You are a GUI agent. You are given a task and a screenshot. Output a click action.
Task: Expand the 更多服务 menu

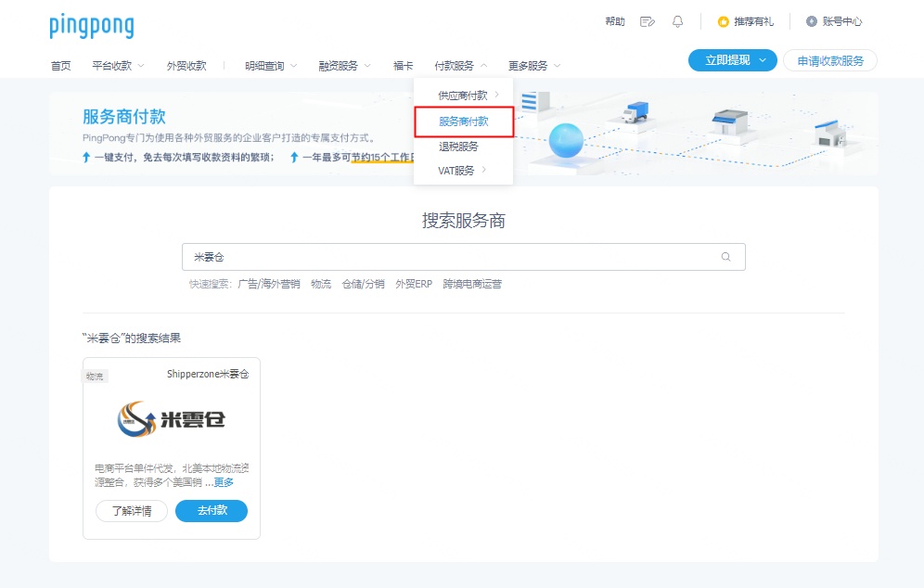pos(533,66)
